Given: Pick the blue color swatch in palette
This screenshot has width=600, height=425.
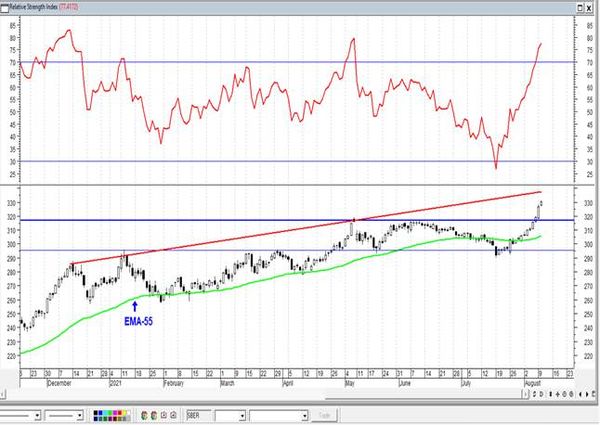Looking at the screenshot, I should pos(100,413).
